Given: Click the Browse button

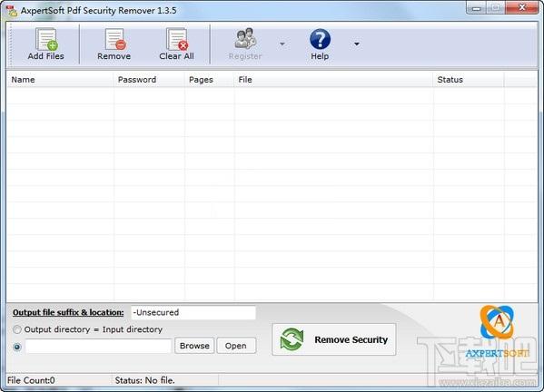Looking at the screenshot, I should [194, 346].
